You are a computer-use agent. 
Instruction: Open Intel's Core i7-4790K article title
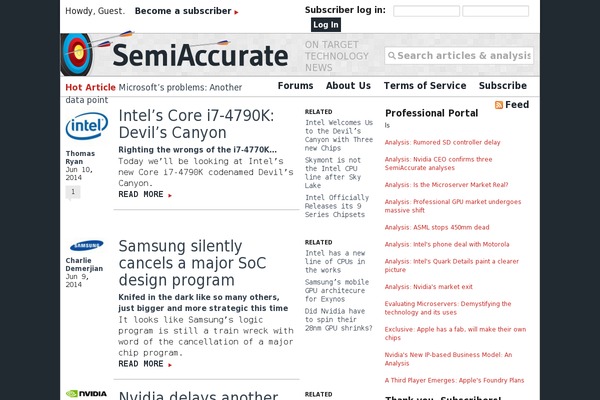tap(196, 124)
